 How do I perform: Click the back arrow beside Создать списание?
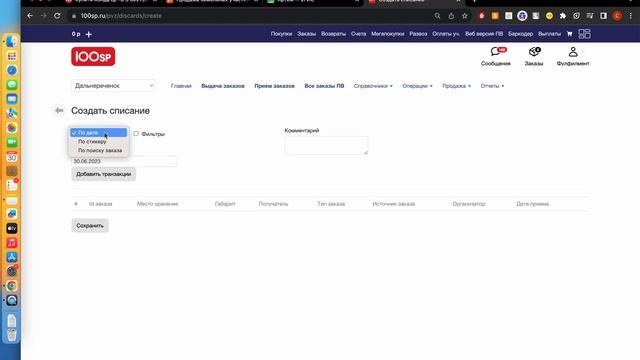59,111
